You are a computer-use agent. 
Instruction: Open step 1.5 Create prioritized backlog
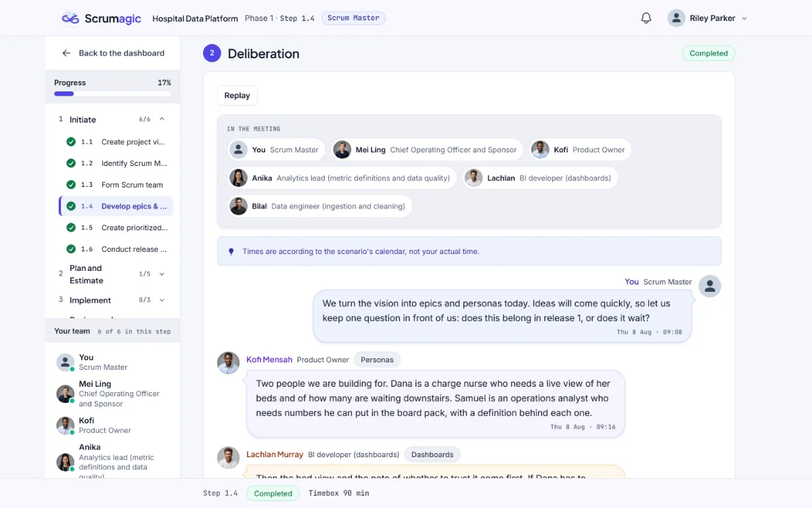(x=116, y=228)
